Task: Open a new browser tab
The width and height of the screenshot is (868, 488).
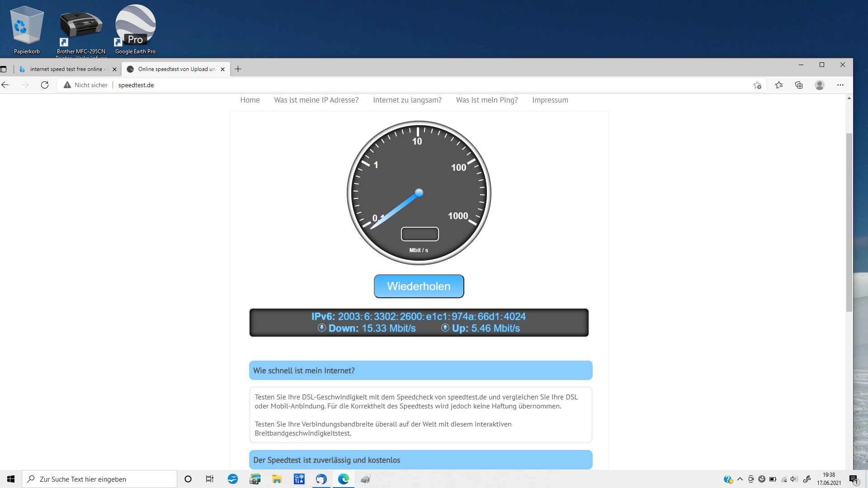Action: point(238,69)
